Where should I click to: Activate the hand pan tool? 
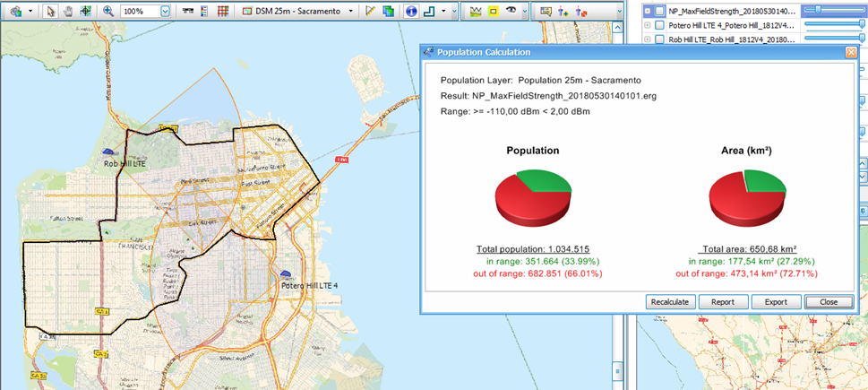coord(67,11)
